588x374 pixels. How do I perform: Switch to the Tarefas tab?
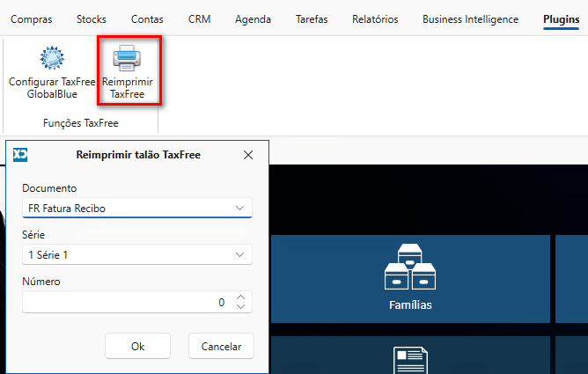(312, 19)
